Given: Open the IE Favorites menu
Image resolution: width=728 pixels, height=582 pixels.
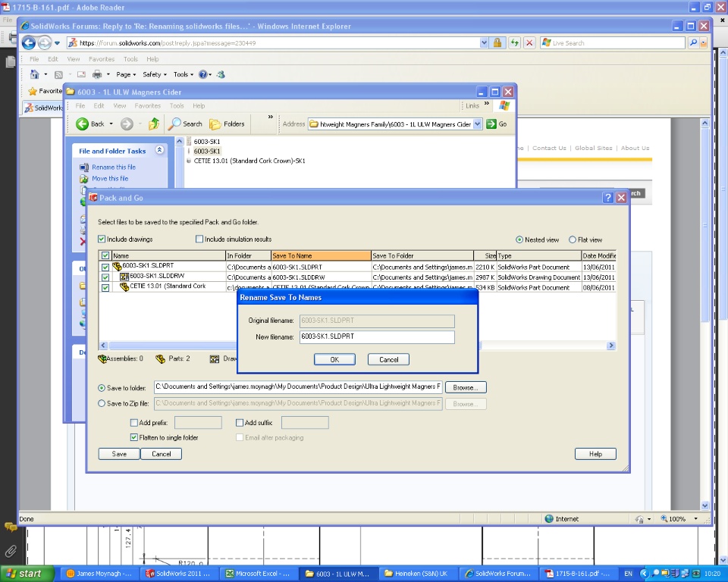Looking at the screenshot, I should (x=102, y=59).
